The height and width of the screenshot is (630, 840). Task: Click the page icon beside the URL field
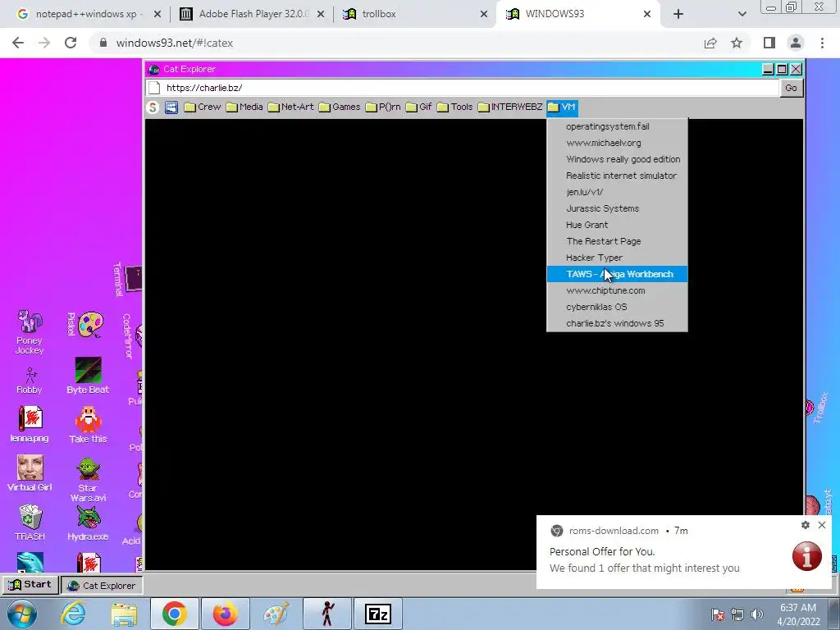tap(154, 88)
